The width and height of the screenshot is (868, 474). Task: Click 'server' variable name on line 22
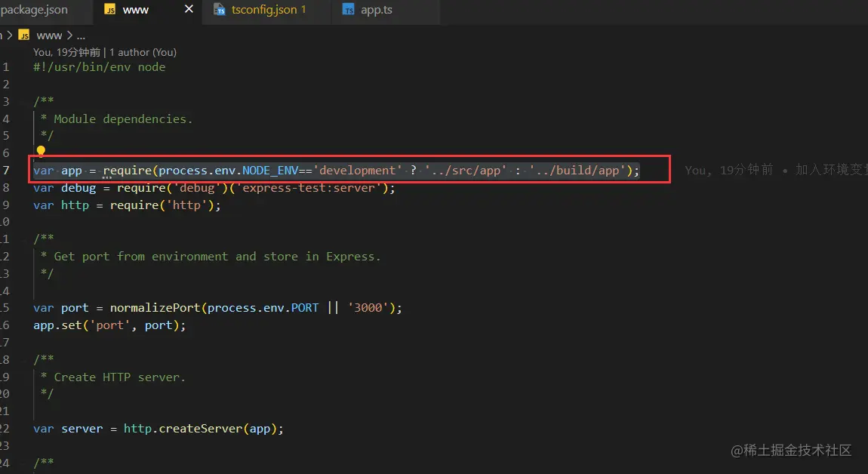click(82, 429)
